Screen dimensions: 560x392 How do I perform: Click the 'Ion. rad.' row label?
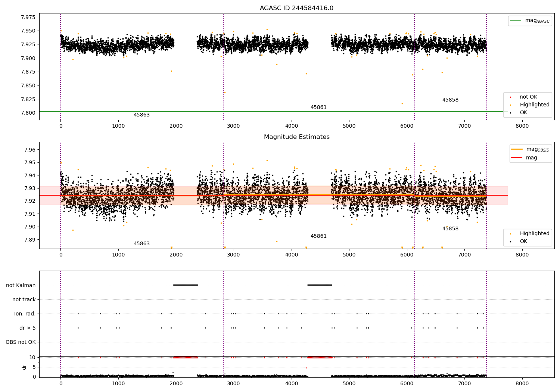tap(25, 314)
